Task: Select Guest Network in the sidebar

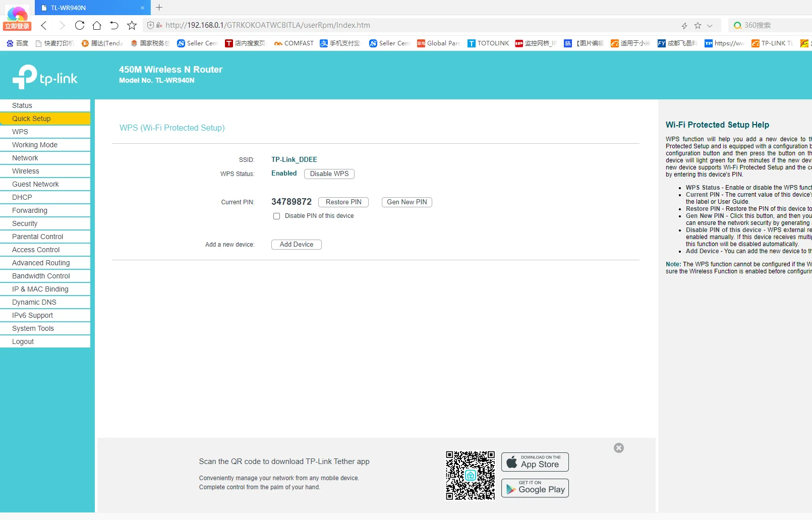Action: click(45, 184)
